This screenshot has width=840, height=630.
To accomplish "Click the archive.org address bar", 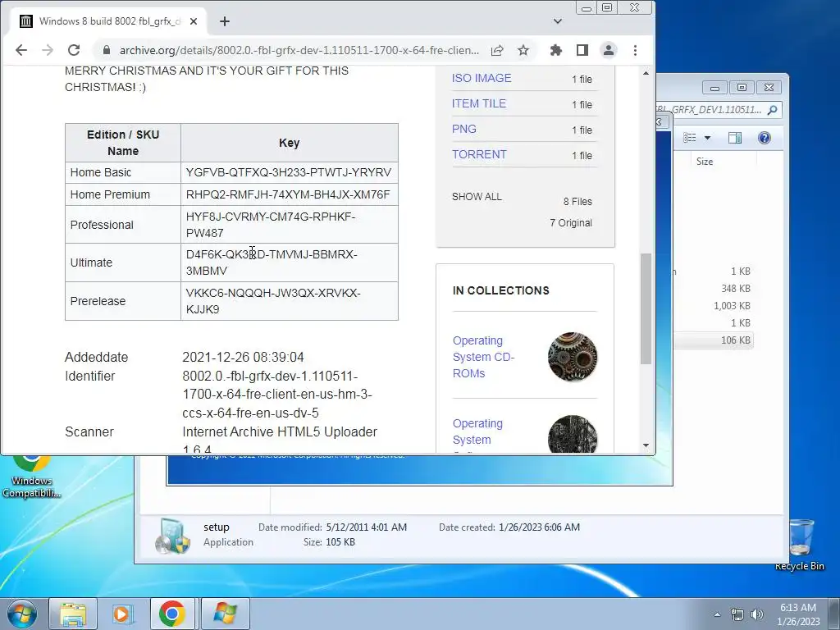I will click(299, 50).
